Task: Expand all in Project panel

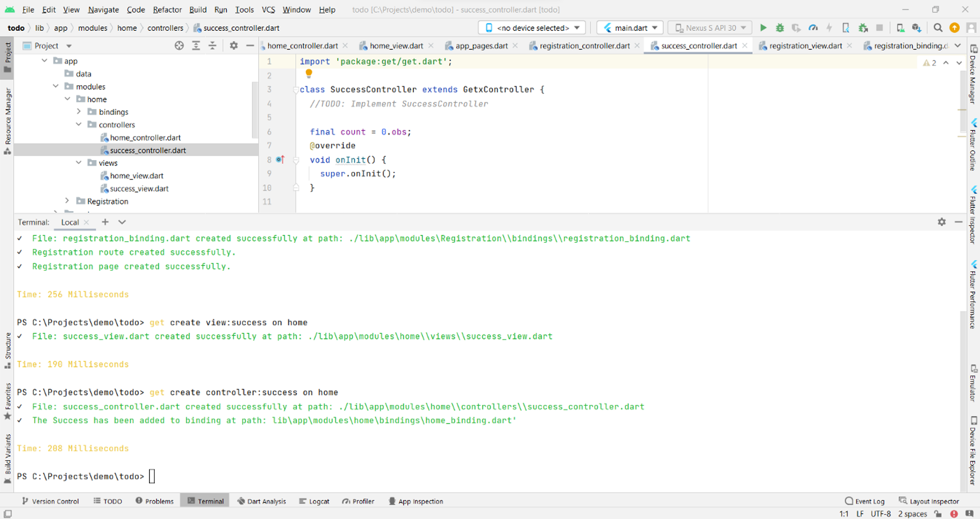Action: [196, 46]
